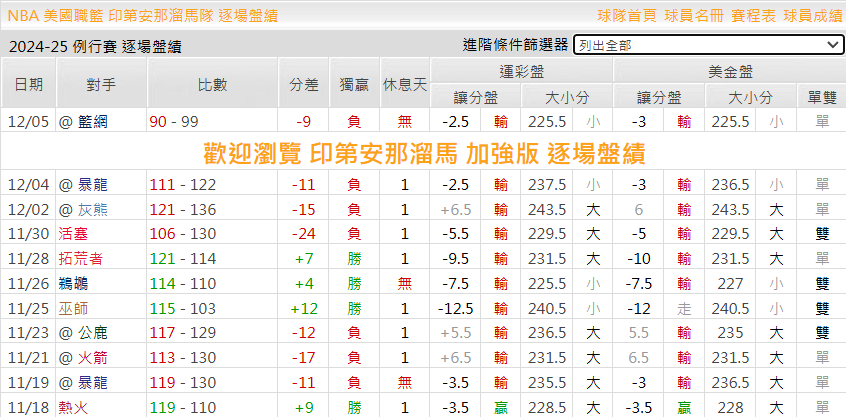Click the 12/05 date cell
This screenshot has height=417, width=846.
tap(29, 122)
